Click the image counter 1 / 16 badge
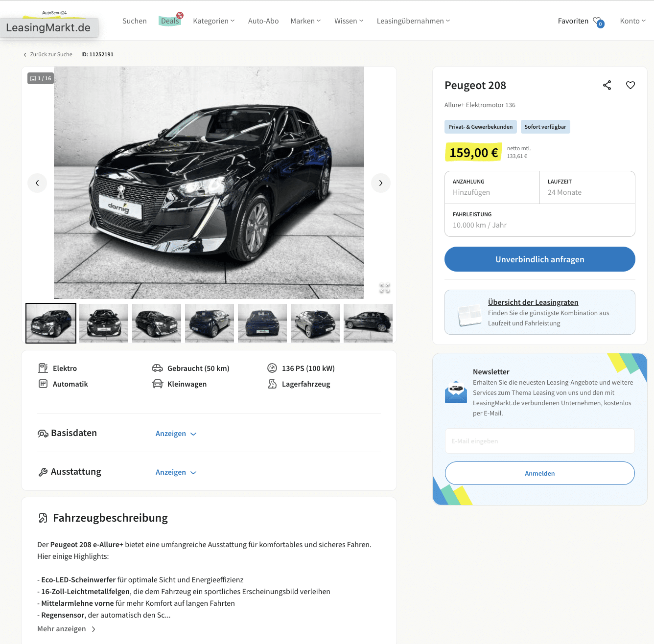 41,78
